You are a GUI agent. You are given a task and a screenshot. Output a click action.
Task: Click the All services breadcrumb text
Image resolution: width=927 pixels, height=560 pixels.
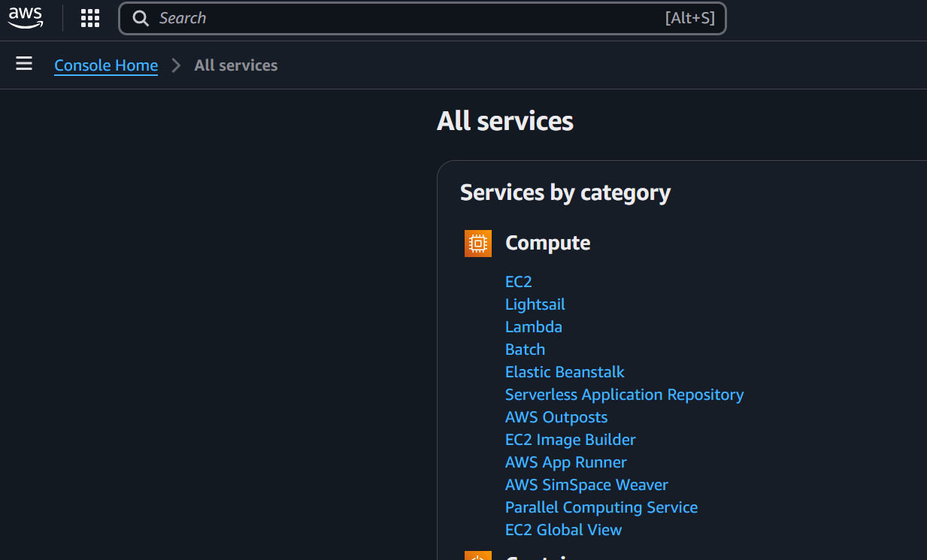236,65
